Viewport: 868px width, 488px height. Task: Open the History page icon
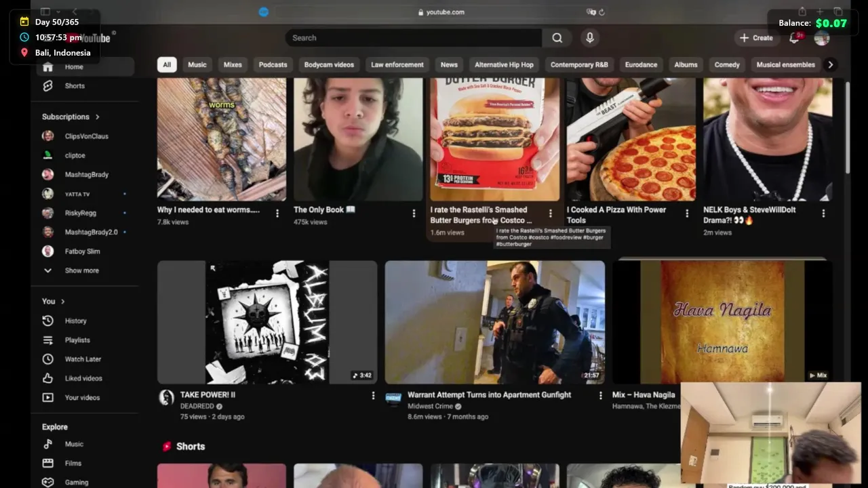coord(47,321)
